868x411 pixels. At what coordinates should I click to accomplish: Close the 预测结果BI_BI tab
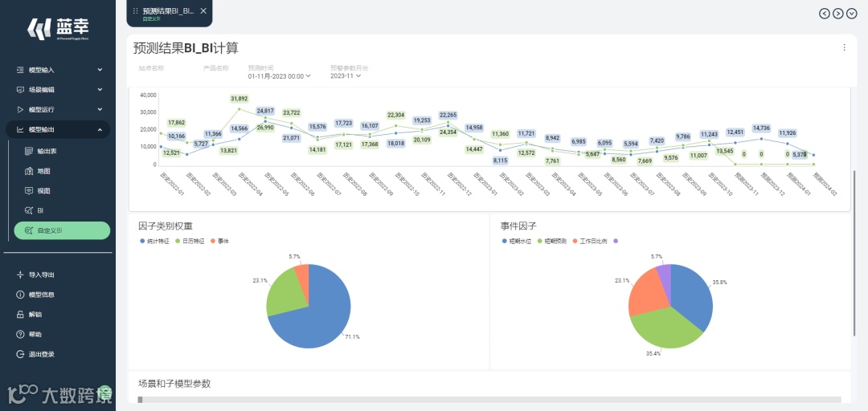pyautogui.click(x=203, y=11)
